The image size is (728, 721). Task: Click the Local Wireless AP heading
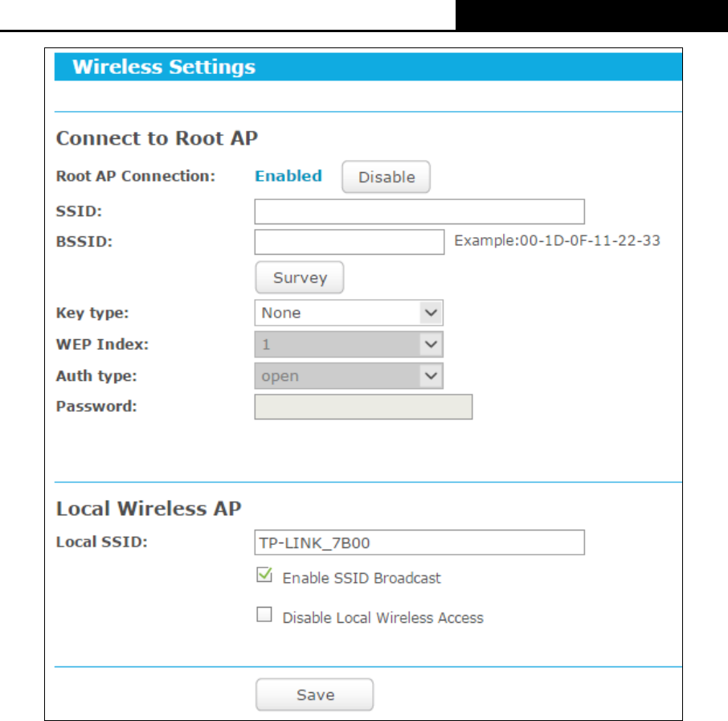(149, 508)
